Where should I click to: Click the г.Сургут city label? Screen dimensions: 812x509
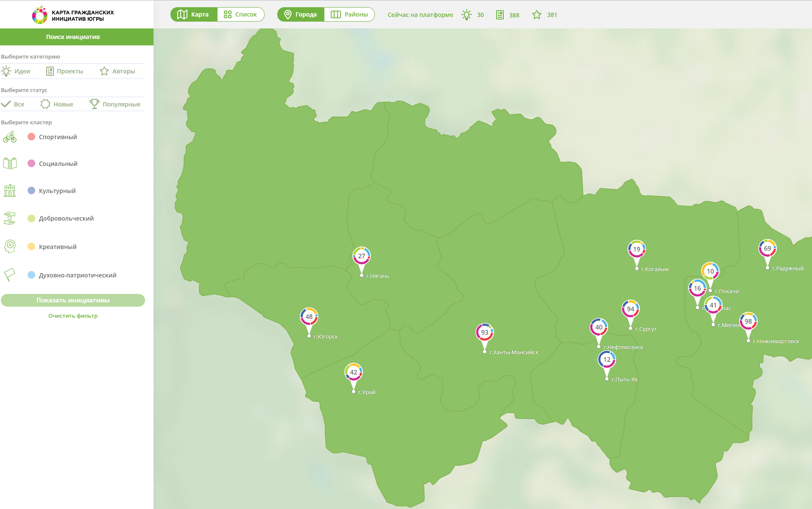646,329
